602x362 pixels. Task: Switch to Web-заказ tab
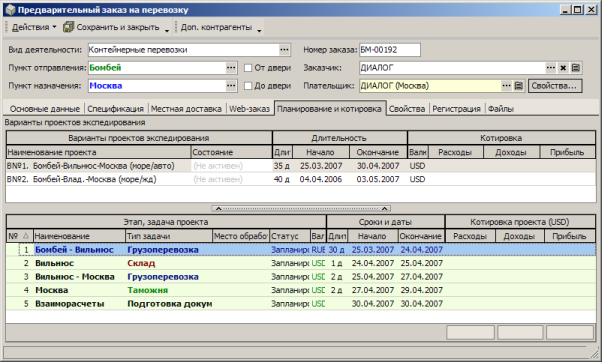(250, 109)
